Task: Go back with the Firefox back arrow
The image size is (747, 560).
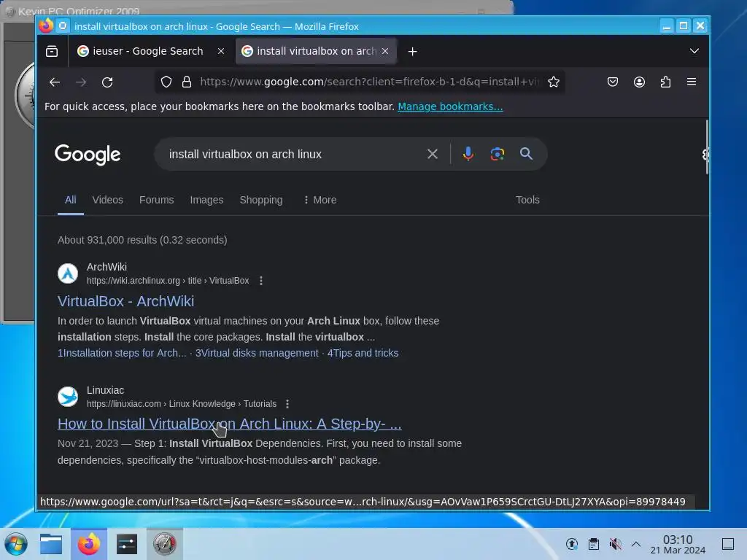Action: 55,82
